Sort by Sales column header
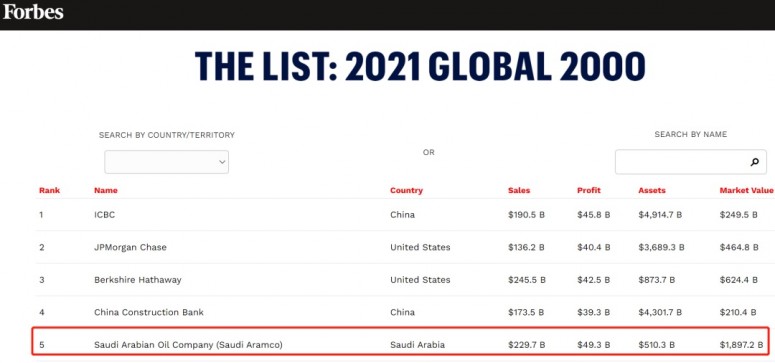Screen dimensions: 775x363 pos(519,190)
